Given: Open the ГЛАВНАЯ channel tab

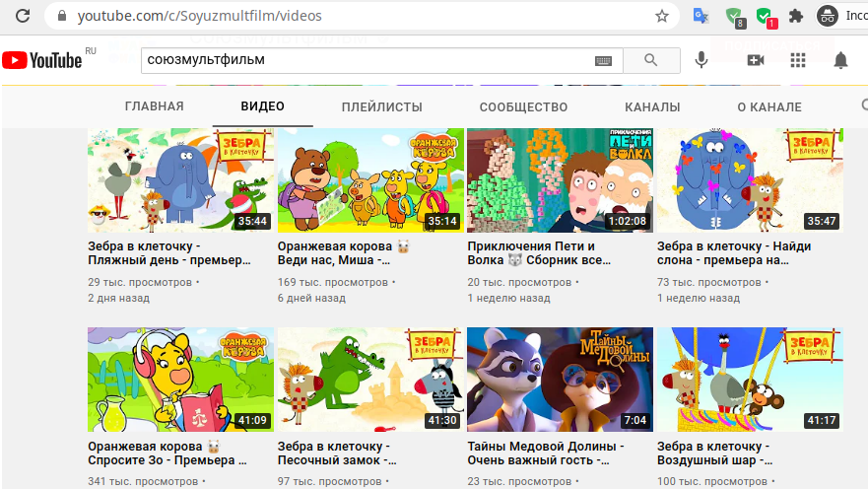Looking at the screenshot, I should pyautogui.click(x=155, y=106).
